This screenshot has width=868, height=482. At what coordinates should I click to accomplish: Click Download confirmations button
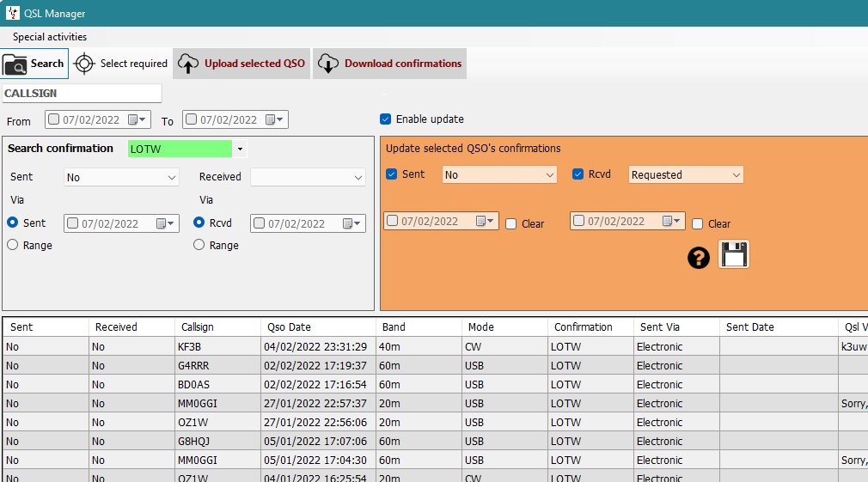point(389,64)
